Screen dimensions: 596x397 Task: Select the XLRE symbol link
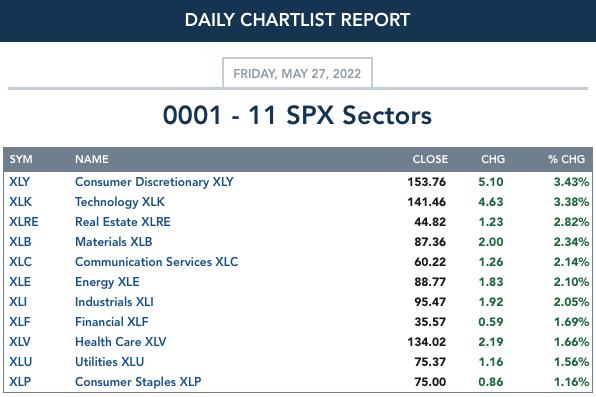point(24,222)
